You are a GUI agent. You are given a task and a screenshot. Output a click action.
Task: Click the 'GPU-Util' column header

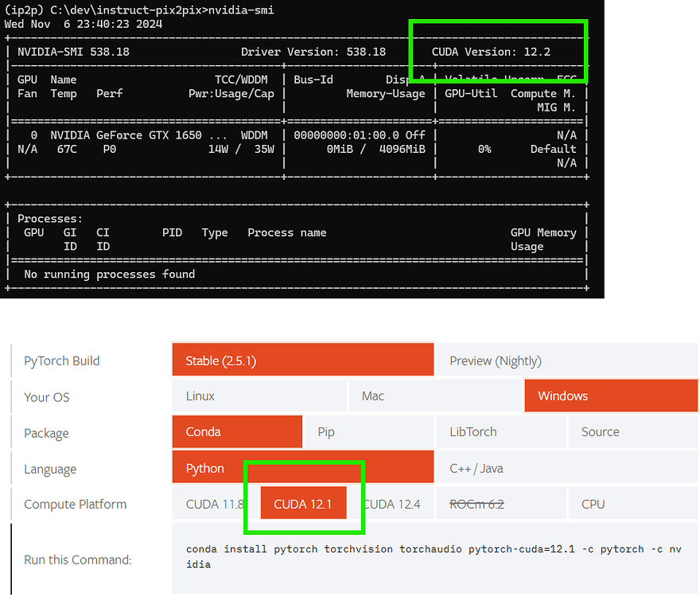tap(471, 93)
